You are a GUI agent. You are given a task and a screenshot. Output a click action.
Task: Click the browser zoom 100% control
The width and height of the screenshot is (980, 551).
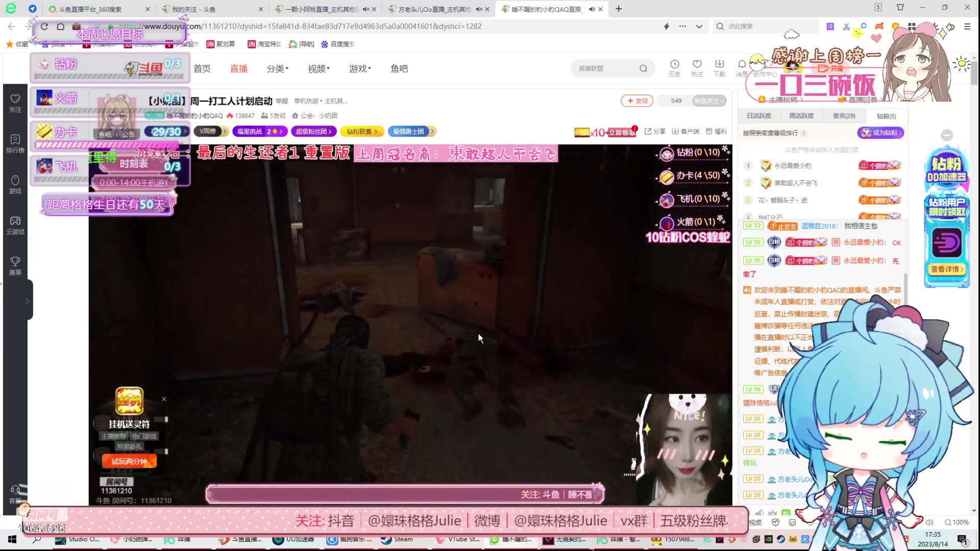(957, 522)
